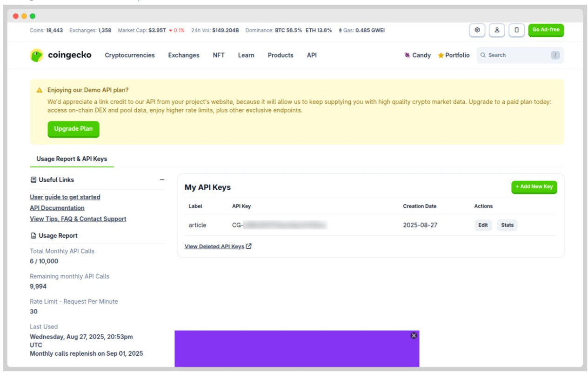Click the Candy icon
Viewport: 588px width, 372px height.
point(407,55)
